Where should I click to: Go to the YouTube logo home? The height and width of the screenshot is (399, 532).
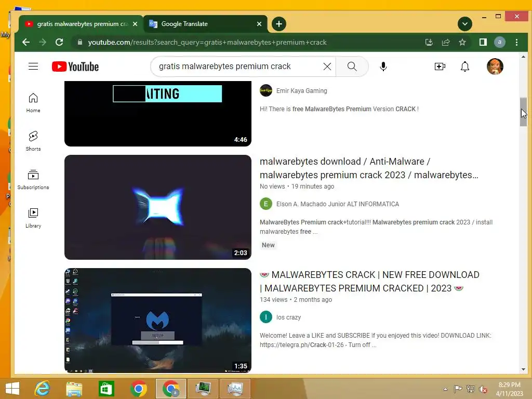[75, 66]
